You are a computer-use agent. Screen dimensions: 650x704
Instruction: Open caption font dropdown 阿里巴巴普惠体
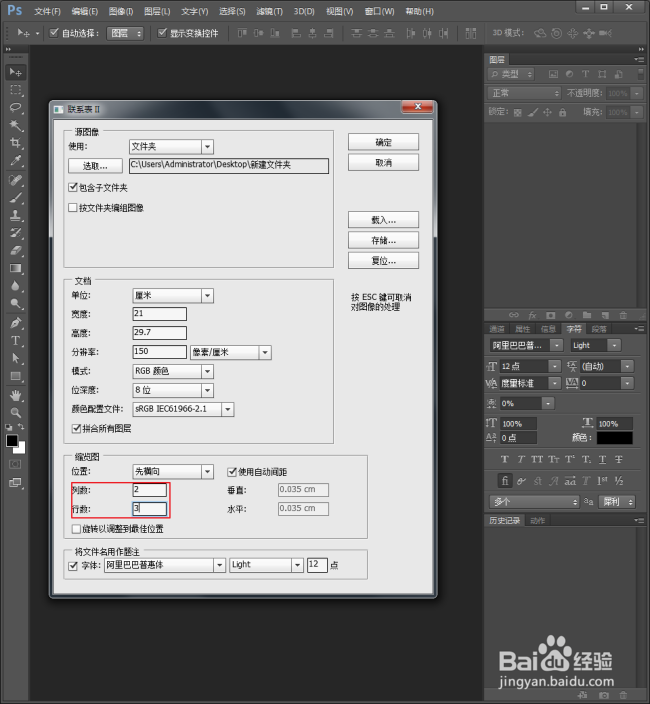(165, 565)
